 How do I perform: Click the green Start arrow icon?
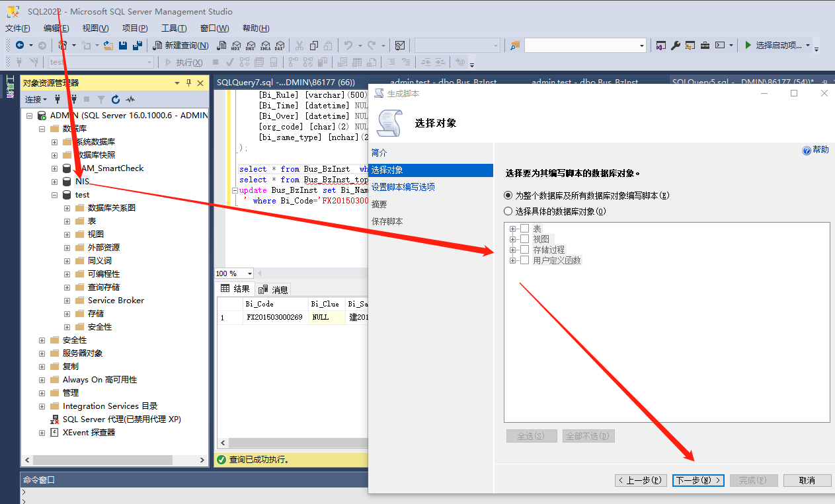click(748, 46)
